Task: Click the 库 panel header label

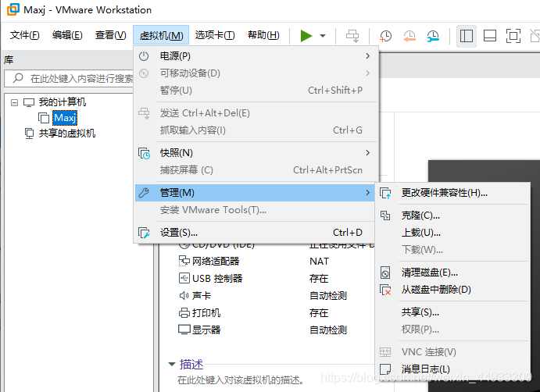Action: [x=9, y=60]
